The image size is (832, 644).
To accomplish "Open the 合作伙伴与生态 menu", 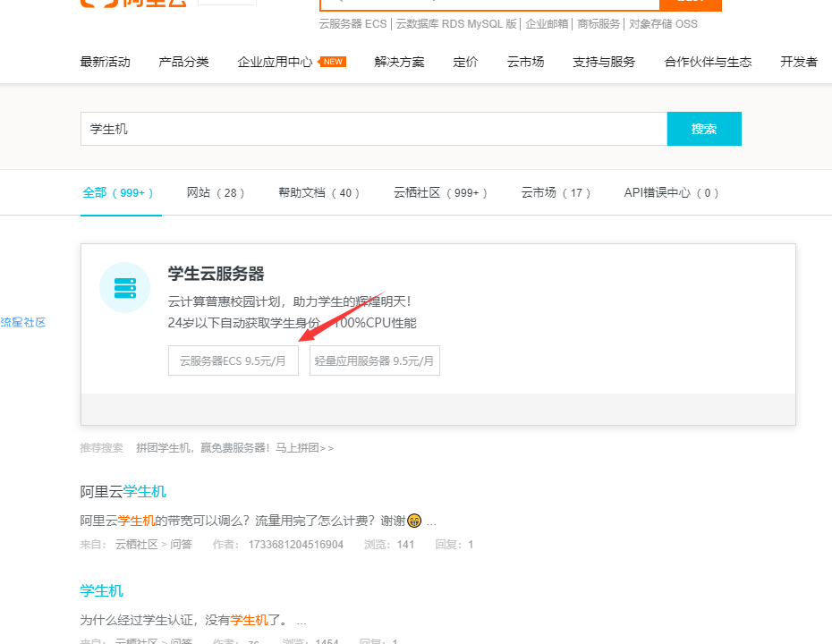I will click(708, 62).
